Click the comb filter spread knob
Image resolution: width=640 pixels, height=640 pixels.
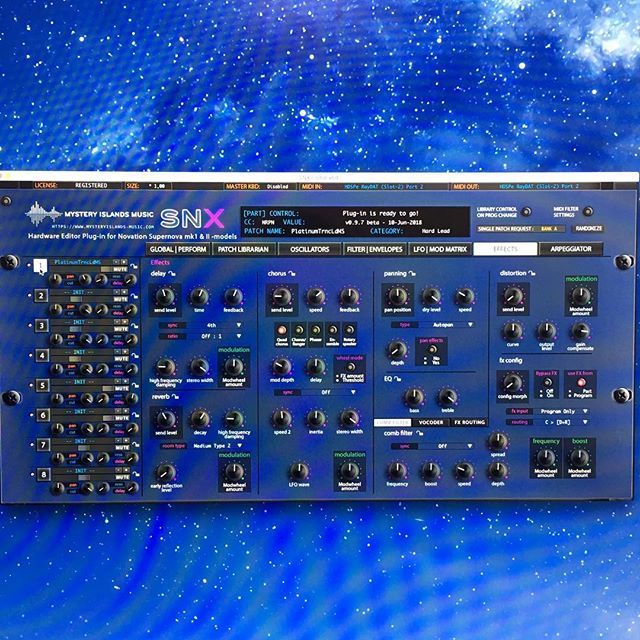498,442
